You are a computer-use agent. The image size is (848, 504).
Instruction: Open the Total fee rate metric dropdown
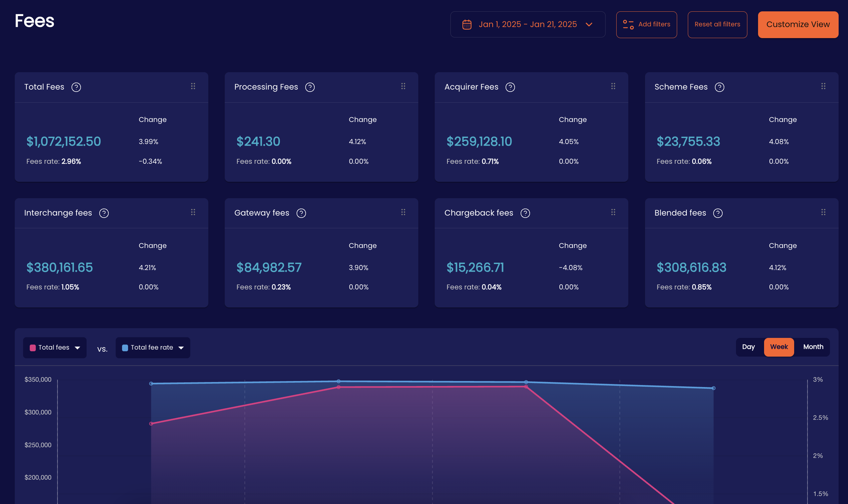pyautogui.click(x=153, y=348)
